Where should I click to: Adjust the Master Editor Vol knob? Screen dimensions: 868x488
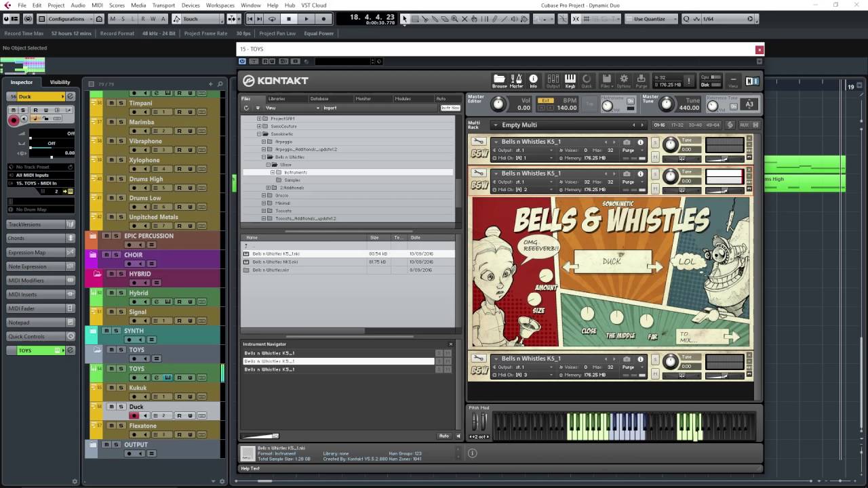click(498, 104)
